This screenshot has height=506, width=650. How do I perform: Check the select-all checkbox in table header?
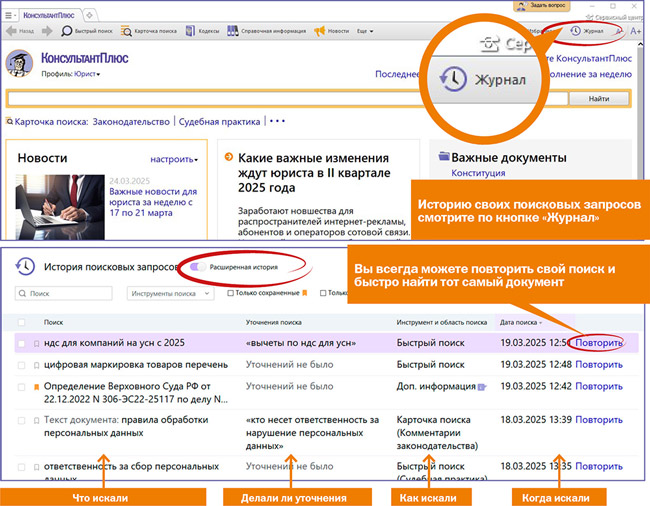point(22,322)
